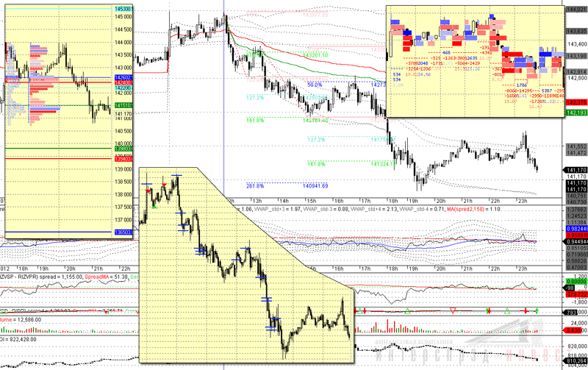
Task: Select the green 0.00000 spread tag
Action: point(576,281)
